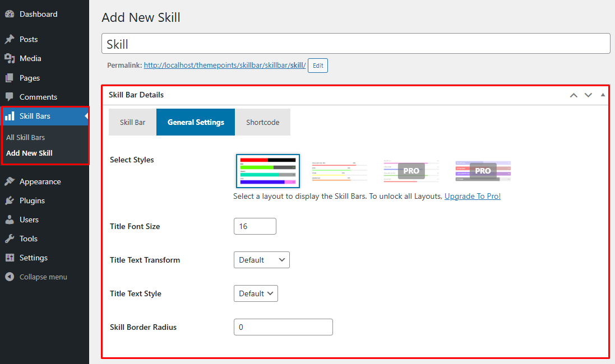Click the Collapse menu arrow icon
The width and height of the screenshot is (615, 364).
(10, 277)
